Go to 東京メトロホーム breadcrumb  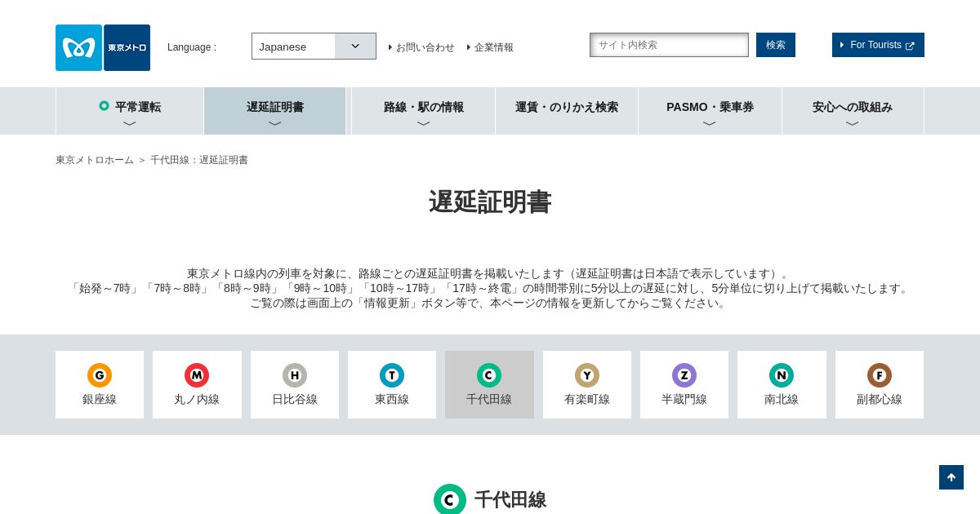tap(95, 160)
